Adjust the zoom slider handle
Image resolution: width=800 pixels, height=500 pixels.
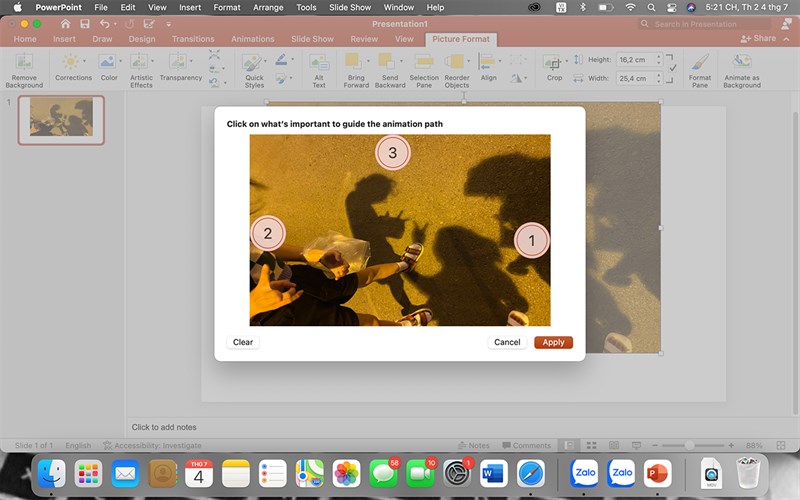click(689, 445)
